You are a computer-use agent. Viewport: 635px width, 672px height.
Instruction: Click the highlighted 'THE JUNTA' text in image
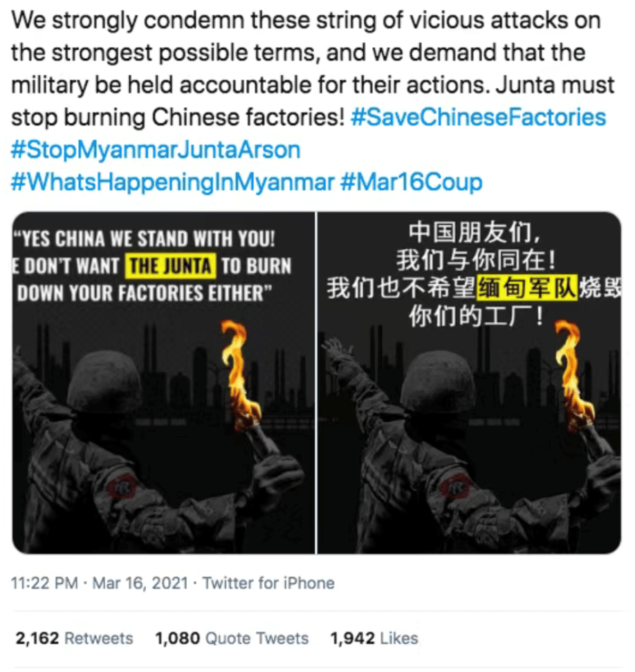171,266
